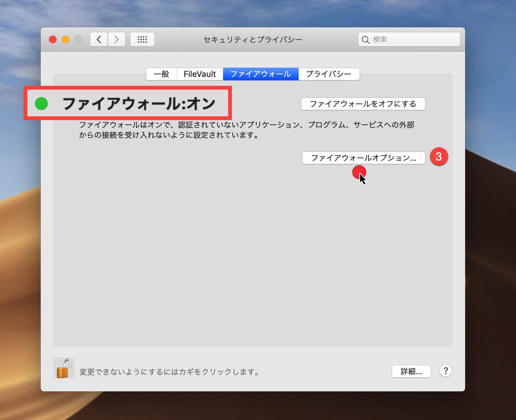Click the firewall description text paragraph
516x420 pixels.
pos(247,130)
